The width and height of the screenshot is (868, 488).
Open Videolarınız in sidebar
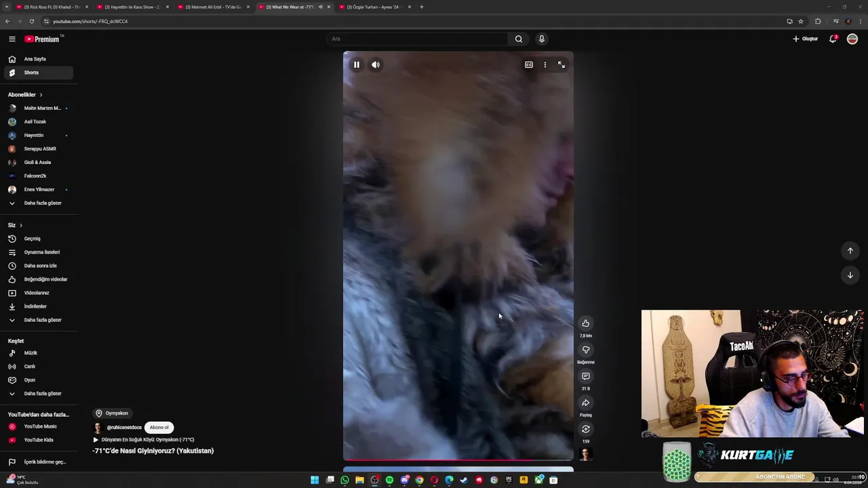pyautogui.click(x=38, y=293)
